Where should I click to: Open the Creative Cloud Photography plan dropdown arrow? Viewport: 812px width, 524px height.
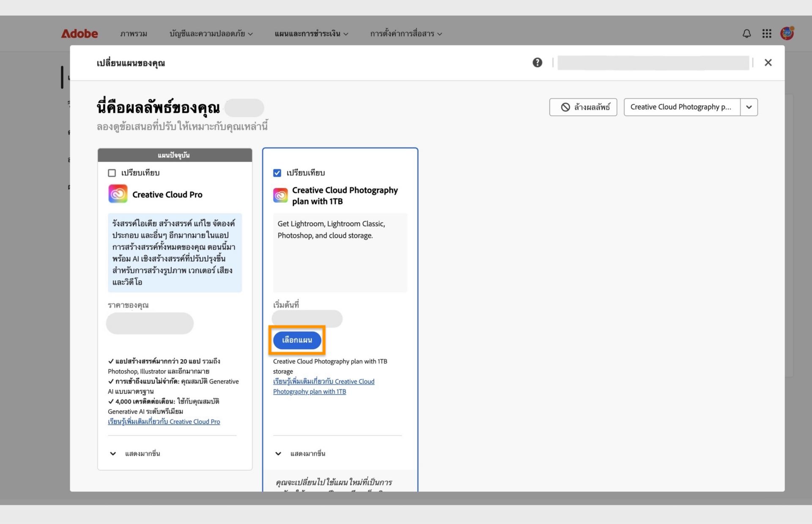[749, 107]
